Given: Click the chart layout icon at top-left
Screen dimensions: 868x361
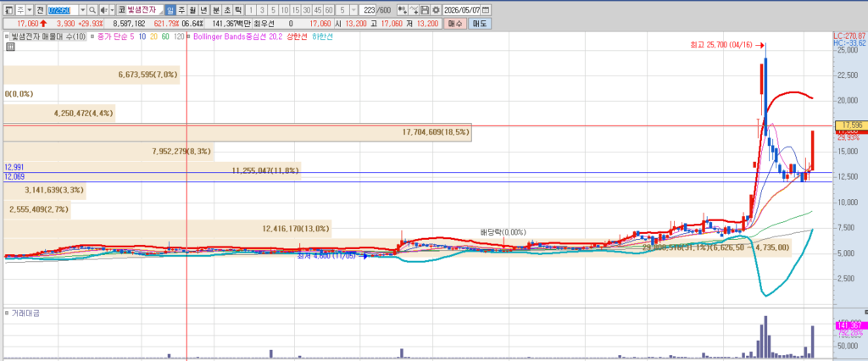Looking at the screenshot, I should [9, 10].
